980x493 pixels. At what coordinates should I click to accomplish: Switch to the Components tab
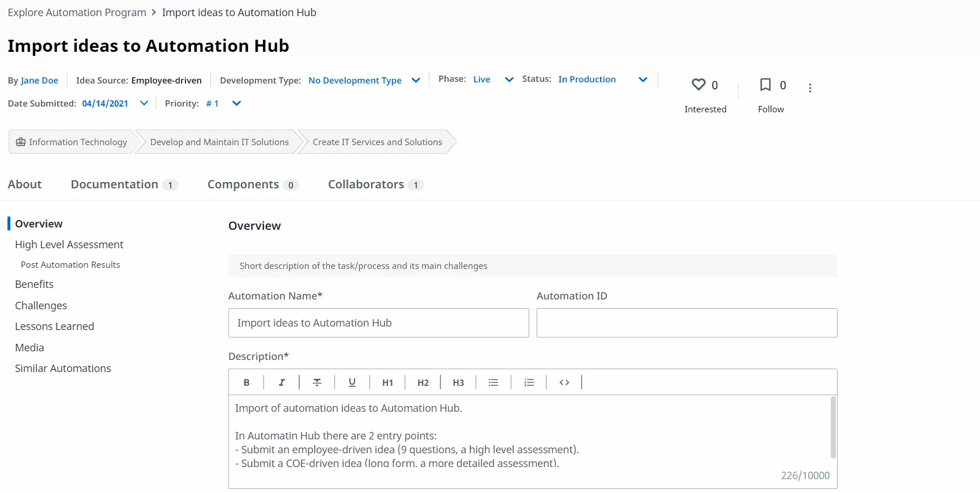tap(253, 184)
